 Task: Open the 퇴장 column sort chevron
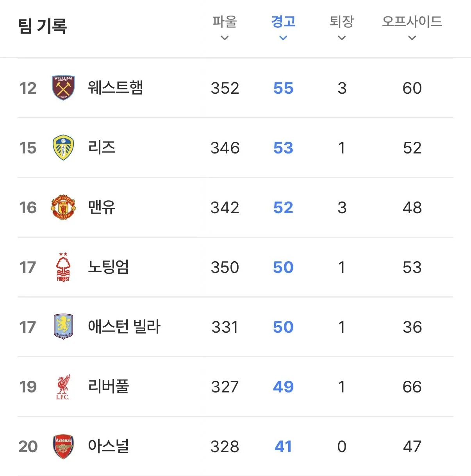coord(342,38)
